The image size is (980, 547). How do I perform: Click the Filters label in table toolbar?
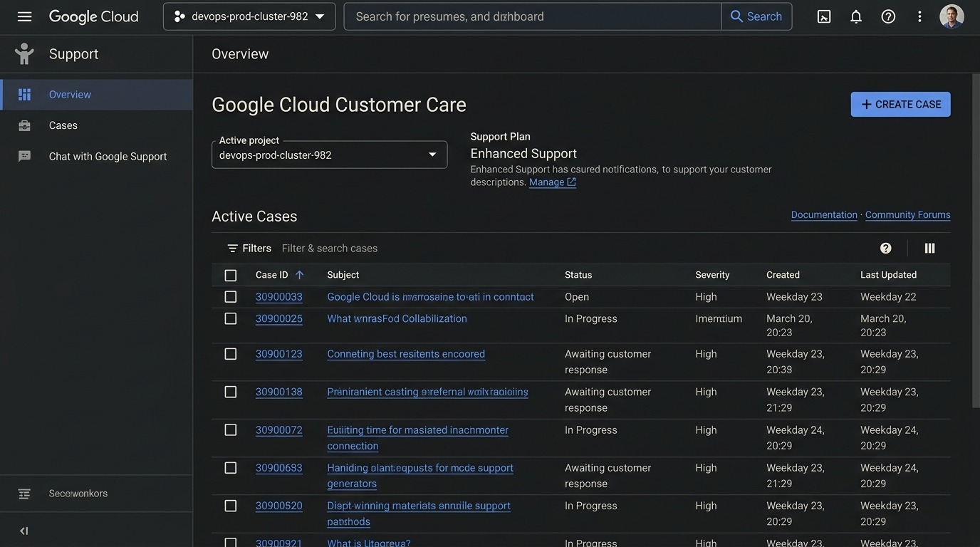[256, 248]
